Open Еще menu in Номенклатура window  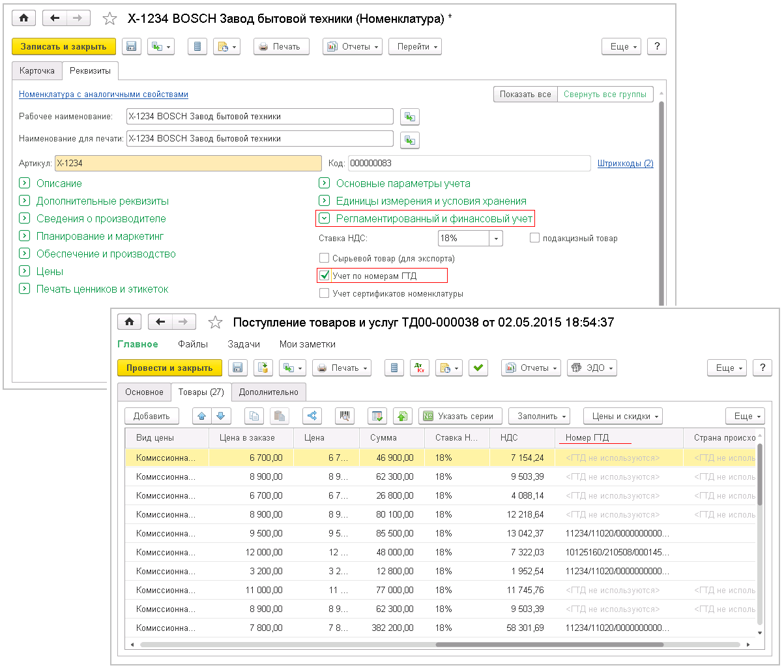pyautogui.click(x=622, y=46)
